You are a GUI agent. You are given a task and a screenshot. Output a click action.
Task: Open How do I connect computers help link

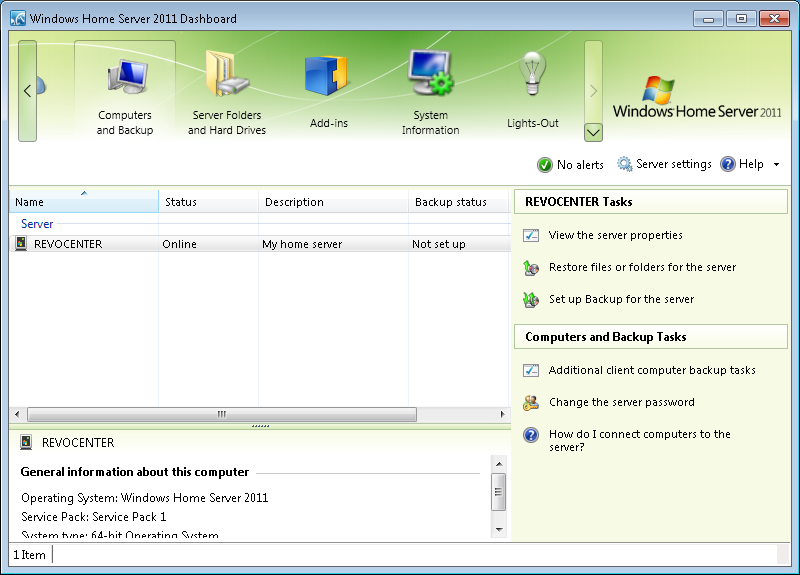[x=640, y=441]
